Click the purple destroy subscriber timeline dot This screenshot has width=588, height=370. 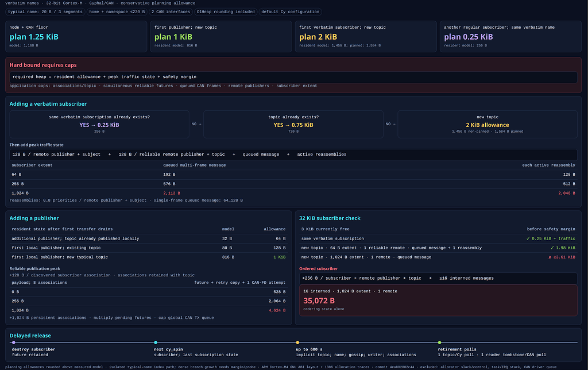point(14,342)
